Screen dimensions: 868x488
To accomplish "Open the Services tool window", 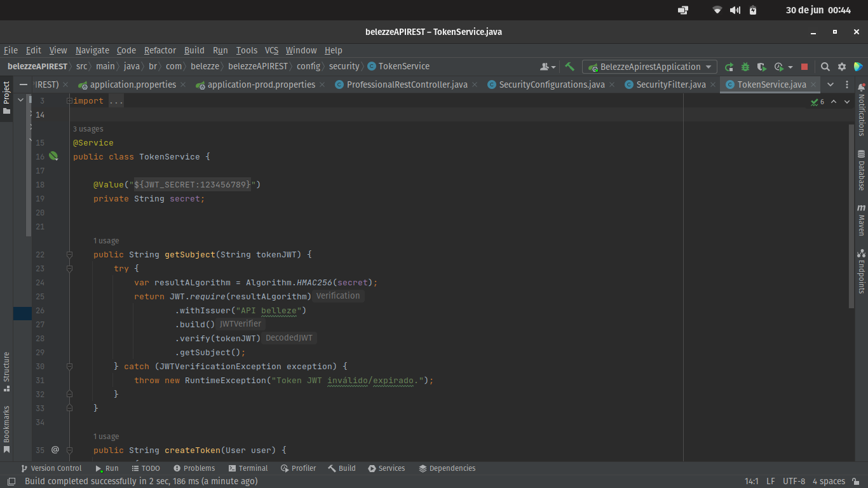I will [x=386, y=468].
